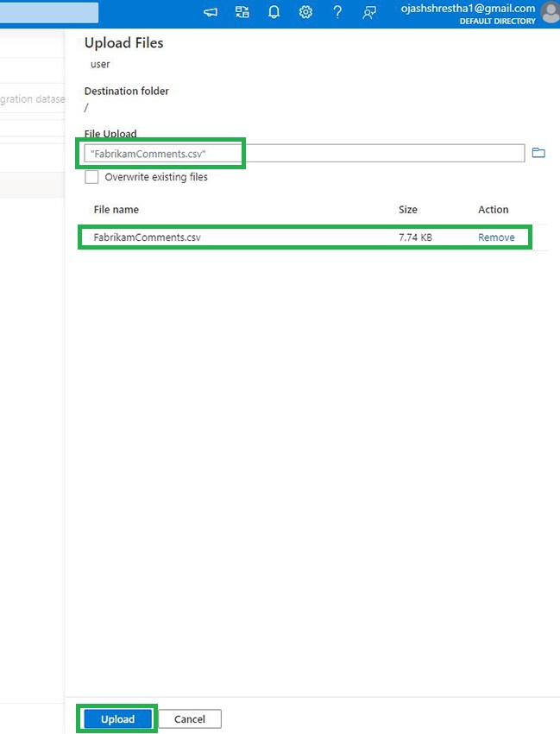Viewport: 560px width, 734px height.
Task: Browse for files with folder icon
Action: (x=538, y=153)
